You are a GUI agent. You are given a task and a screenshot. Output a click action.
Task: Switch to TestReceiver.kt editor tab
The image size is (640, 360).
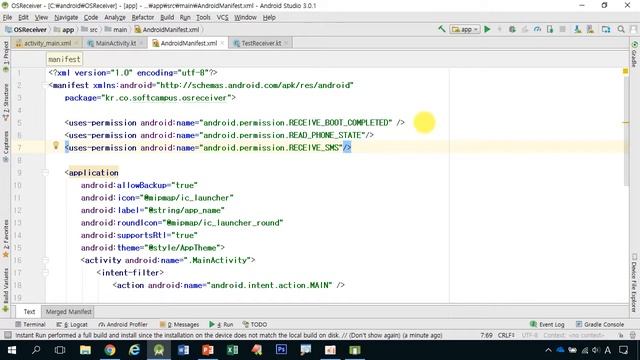tap(261, 43)
